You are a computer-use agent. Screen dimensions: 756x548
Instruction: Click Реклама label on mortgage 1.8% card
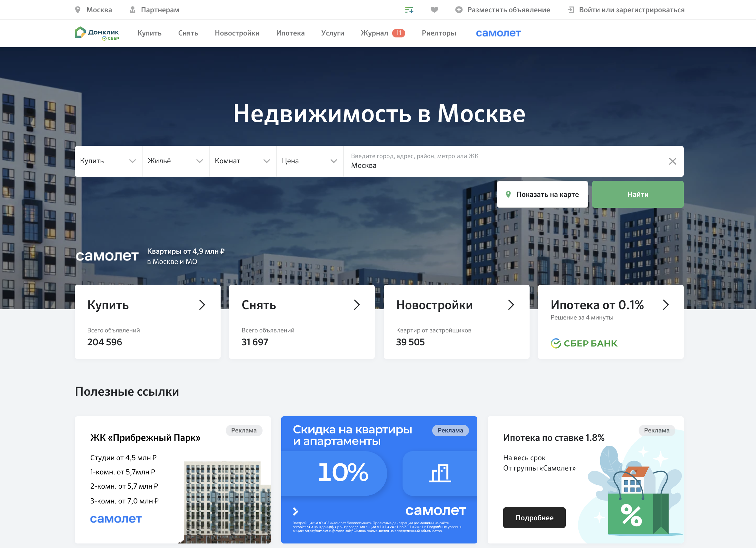(656, 430)
